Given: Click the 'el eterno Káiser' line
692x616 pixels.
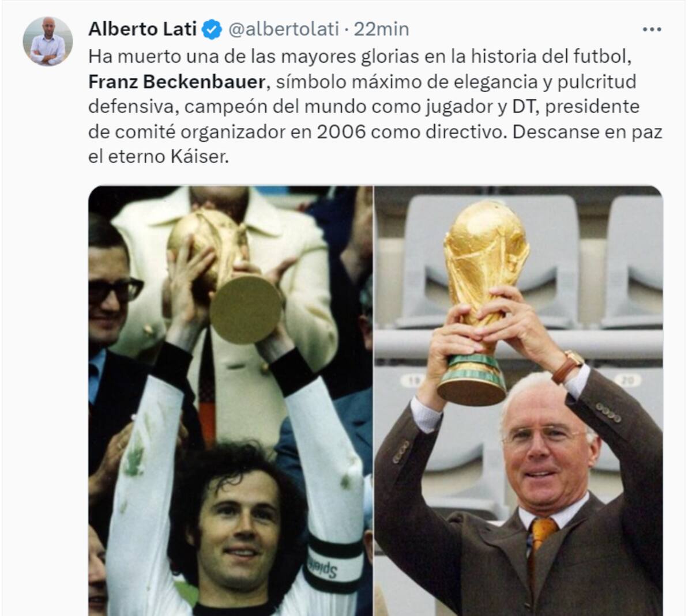Looking at the screenshot, I should (x=159, y=157).
